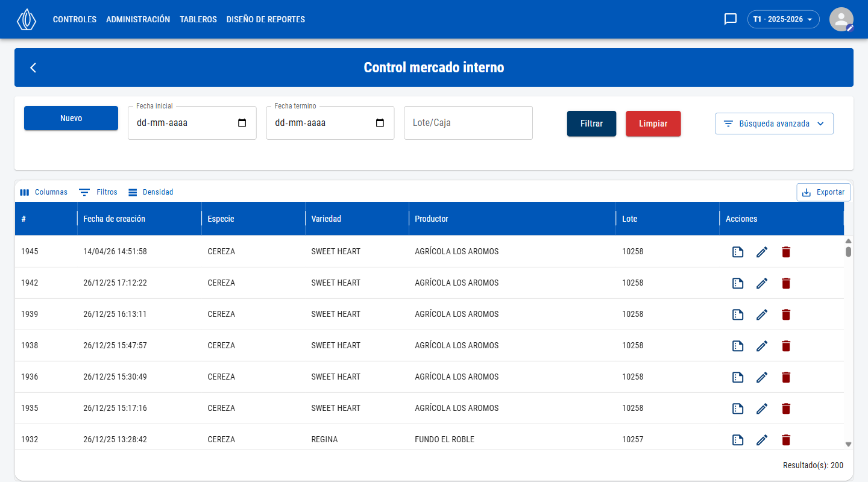Select the REGINA variety cell
Image resolution: width=868 pixels, height=482 pixels.
357,439
